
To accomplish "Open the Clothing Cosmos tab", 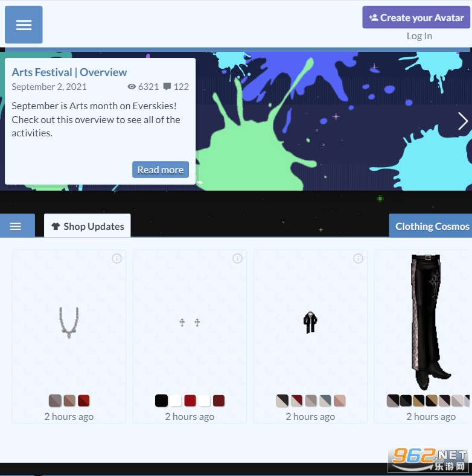I will (432, 226).
